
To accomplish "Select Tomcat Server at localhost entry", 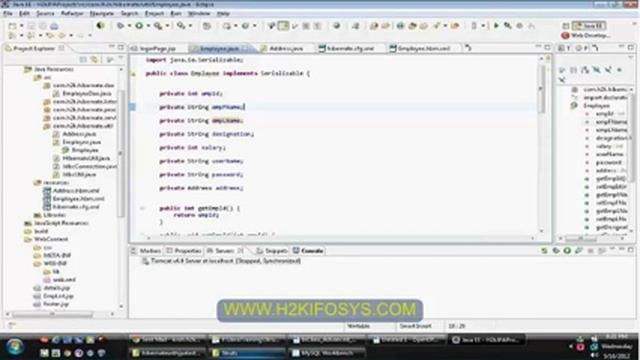I will point(222,261).
